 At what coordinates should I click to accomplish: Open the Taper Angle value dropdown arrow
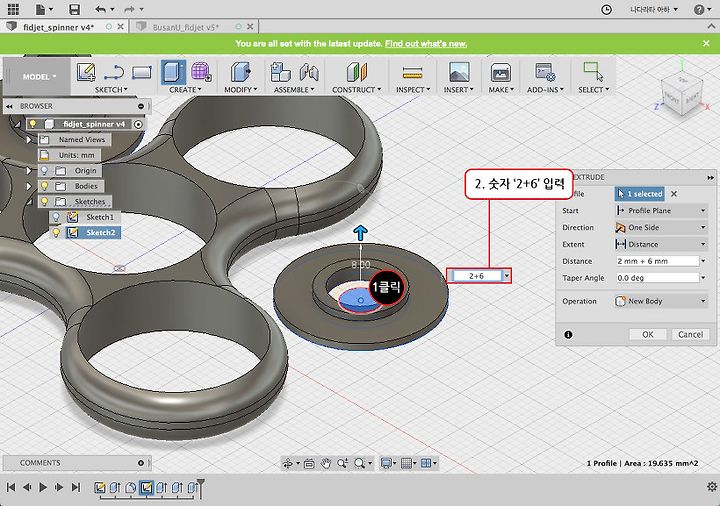point(703,278)
